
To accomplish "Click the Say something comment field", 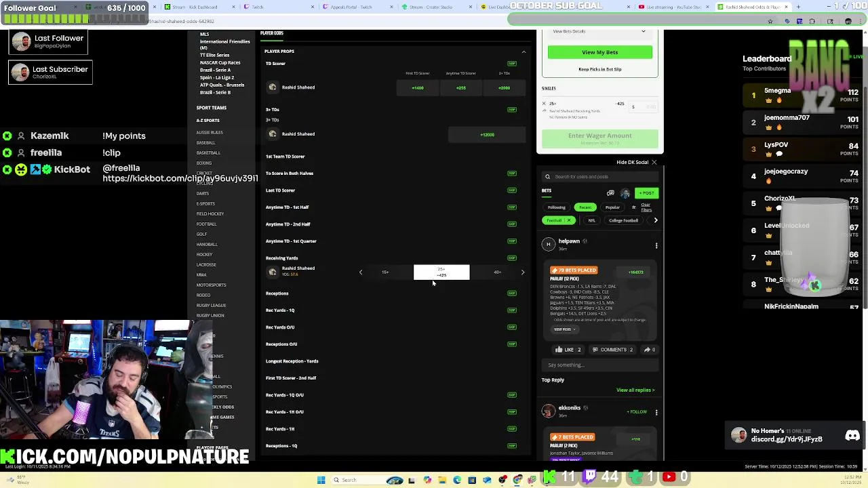I will (x=600, y=365).
